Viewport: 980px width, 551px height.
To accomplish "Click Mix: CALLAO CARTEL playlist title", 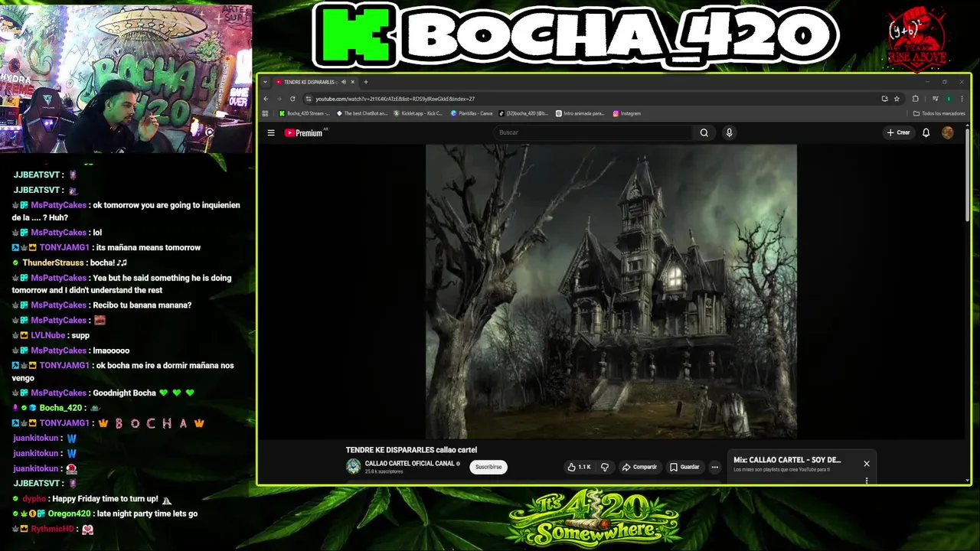I will click(x=787, y=460).
